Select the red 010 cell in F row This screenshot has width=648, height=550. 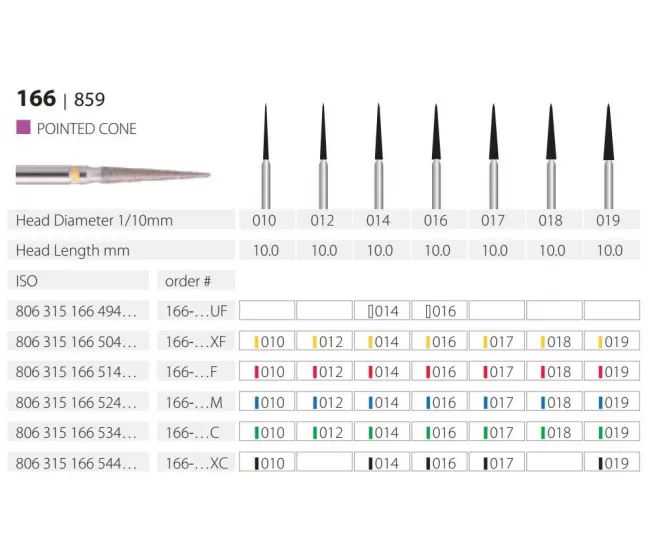267,371
